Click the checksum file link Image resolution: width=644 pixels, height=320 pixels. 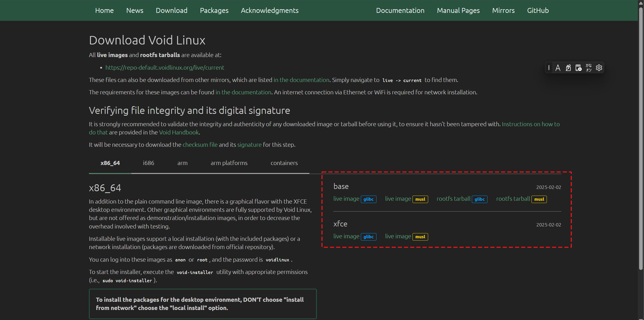200,145
